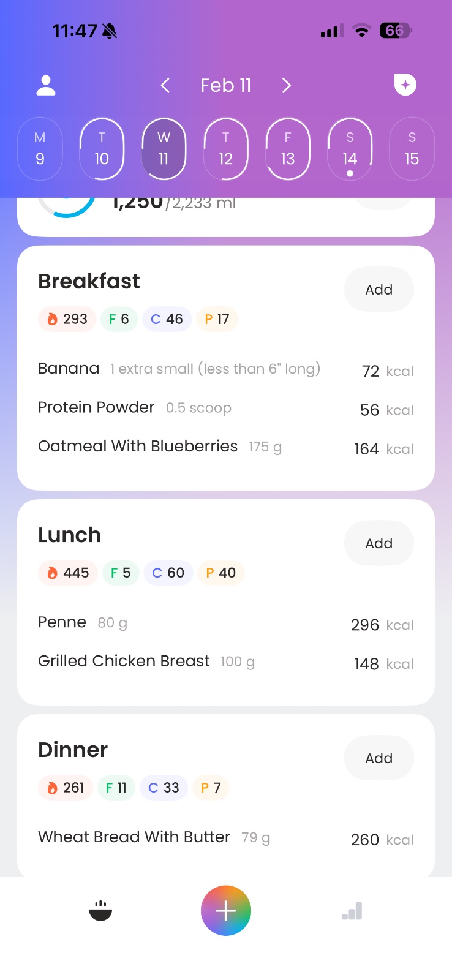Image resolution: width=452 pixels, height=980 pixels.
Task: Go to next day with right chevron
Action: [286, 85]
